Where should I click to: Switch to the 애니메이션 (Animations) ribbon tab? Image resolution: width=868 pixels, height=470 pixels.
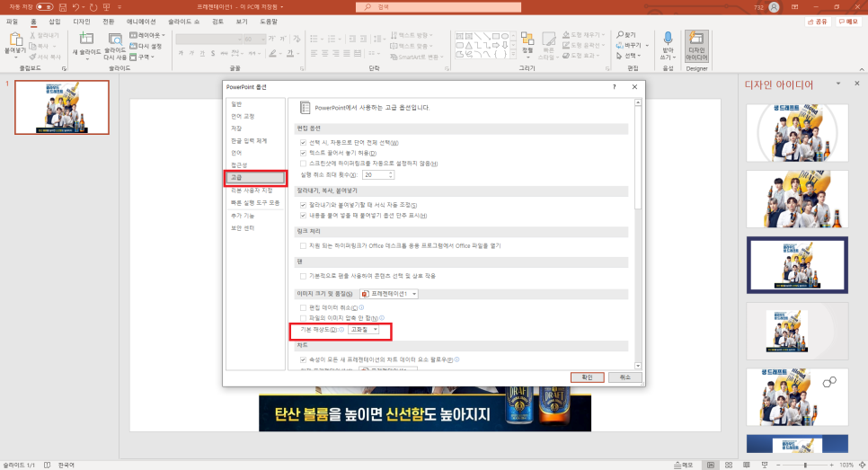click(x=141, y=22)
